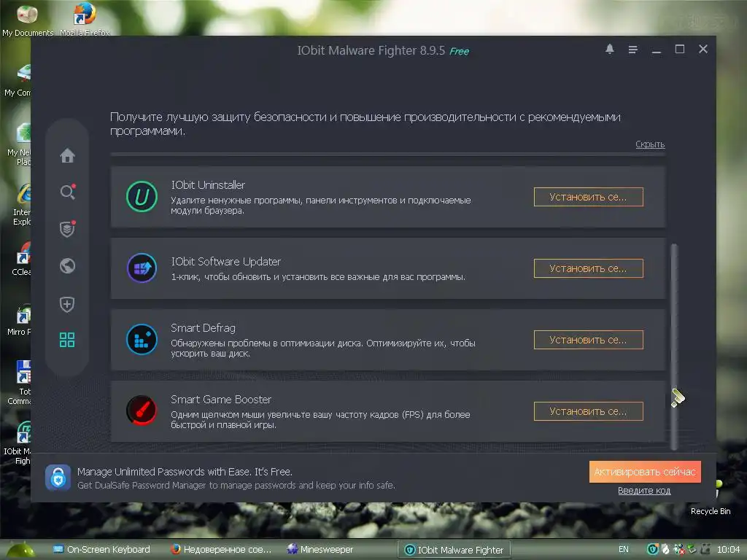Switch to On-Screen Keyboard taskbar item
747x560 pixels.
(x=101, y=550)
